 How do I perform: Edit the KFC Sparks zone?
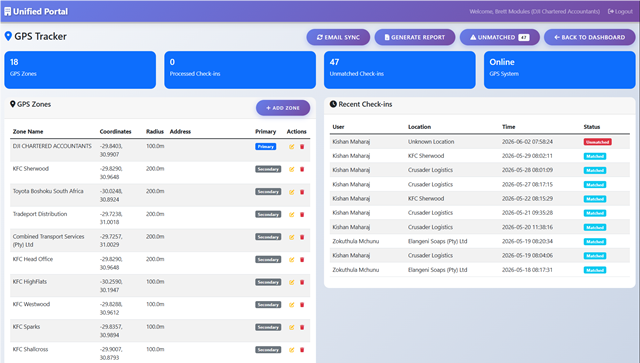(x=291, y=327)
